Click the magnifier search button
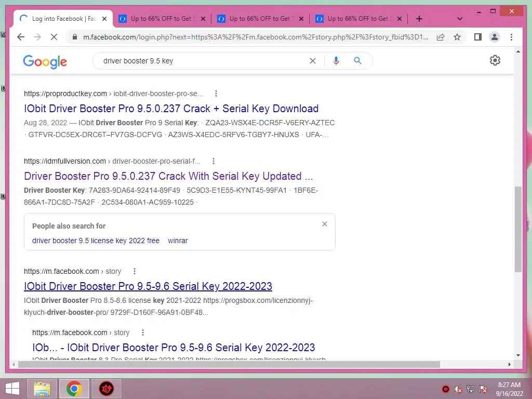The width and height of the screenshot is (532, 399). (x=357, y=61)
